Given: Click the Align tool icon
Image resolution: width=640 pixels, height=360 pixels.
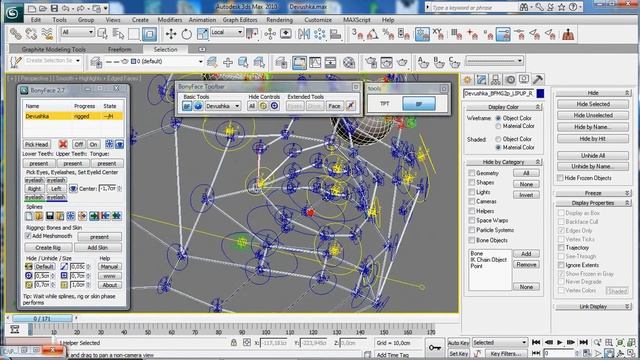Looking at the screenshot, I should [336, 34].
